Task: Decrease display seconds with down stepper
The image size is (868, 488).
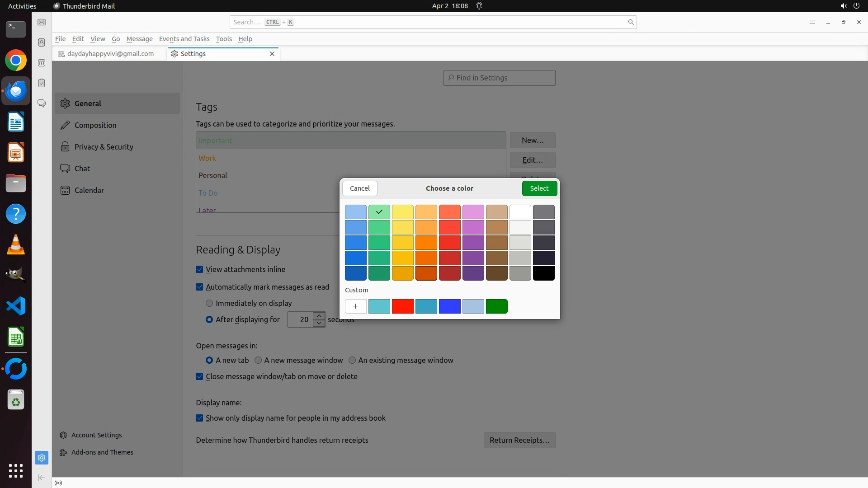Action: coord(319,323)
